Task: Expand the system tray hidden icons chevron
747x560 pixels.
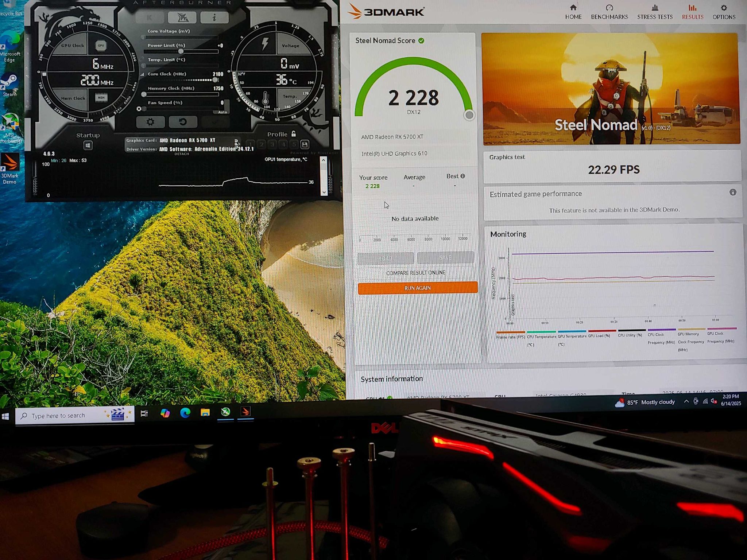Action: 686,401
